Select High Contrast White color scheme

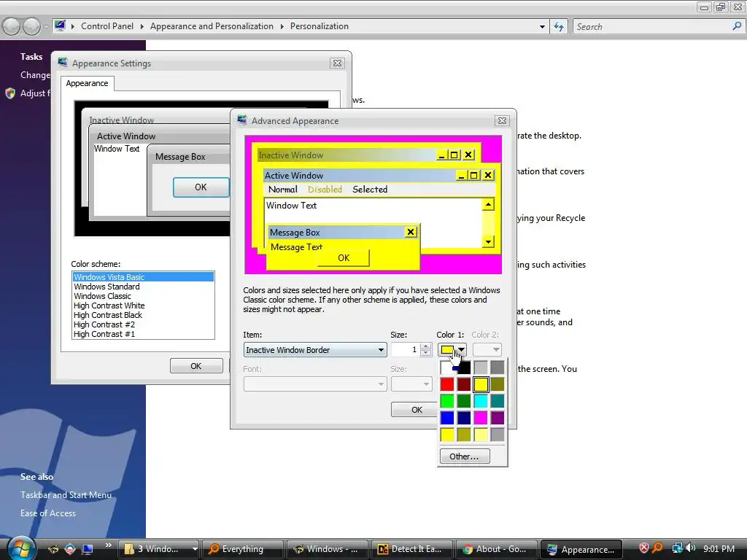click(x=143, y=306)
